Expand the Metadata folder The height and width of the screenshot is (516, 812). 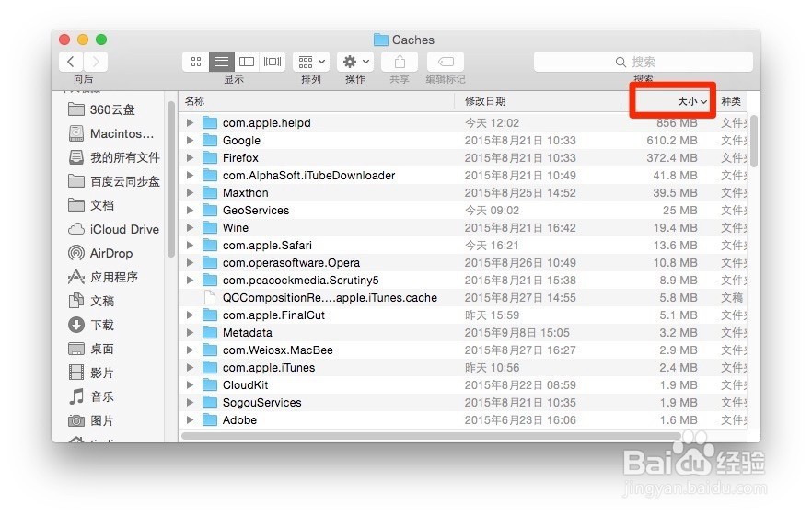[x=190, y=332]
